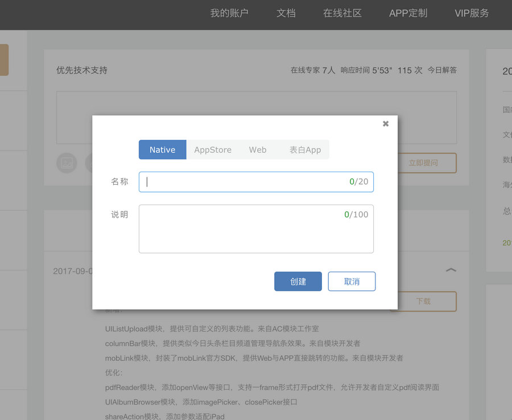Click the columnBar模块 release note line
512x420 pixels.
[233, 343]
